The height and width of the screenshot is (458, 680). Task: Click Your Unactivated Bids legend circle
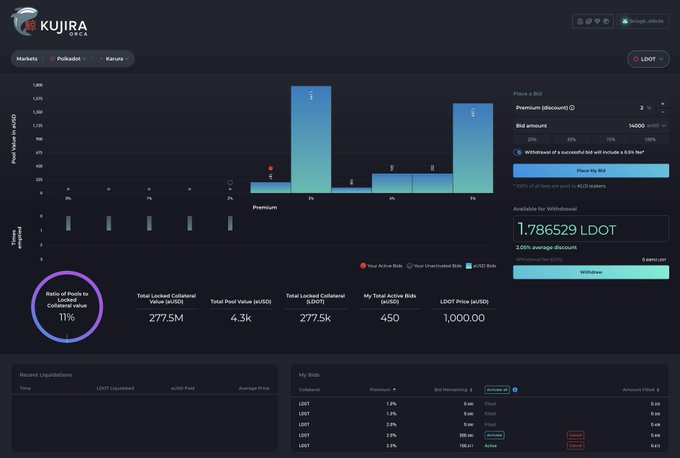[x=409, y=266]
